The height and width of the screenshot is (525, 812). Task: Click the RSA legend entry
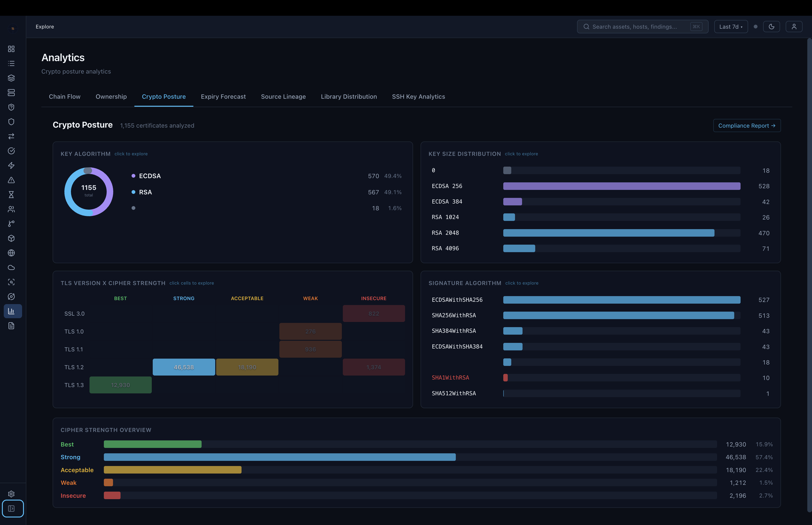266,192
